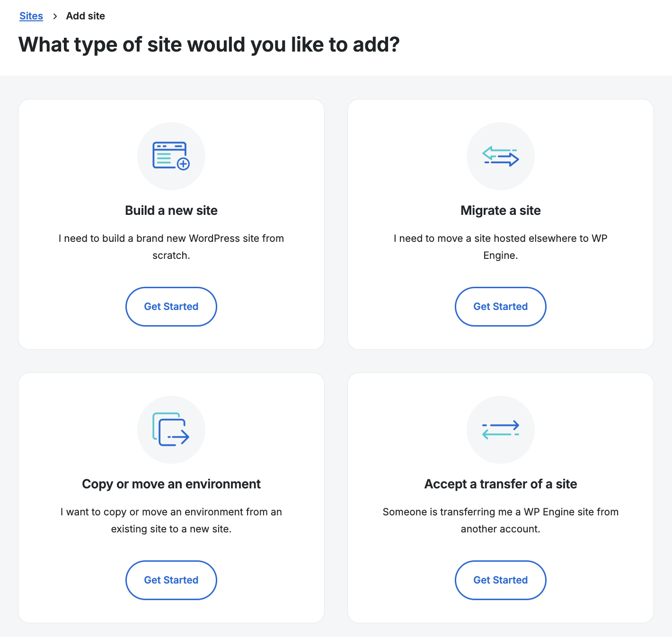Click the brand new WordPress site description
The image size is (672, 637).
(x=171, y=247)
